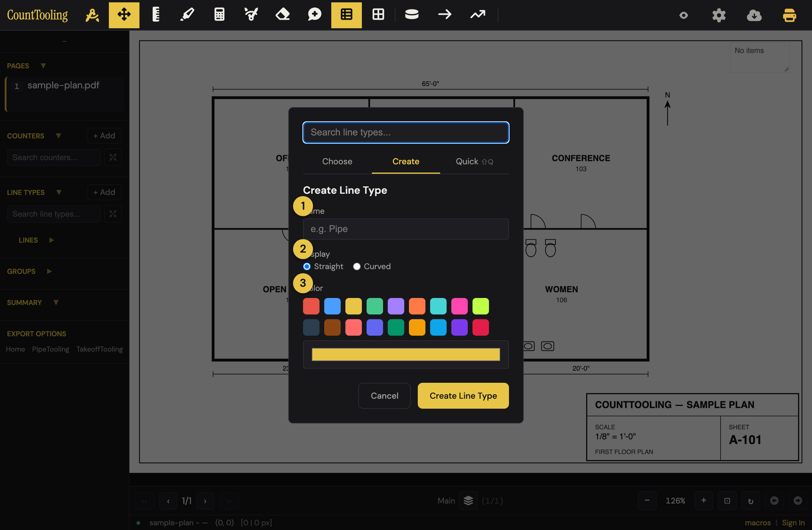
Task: Select the arrow tool
Action: [x=445, y=15]
